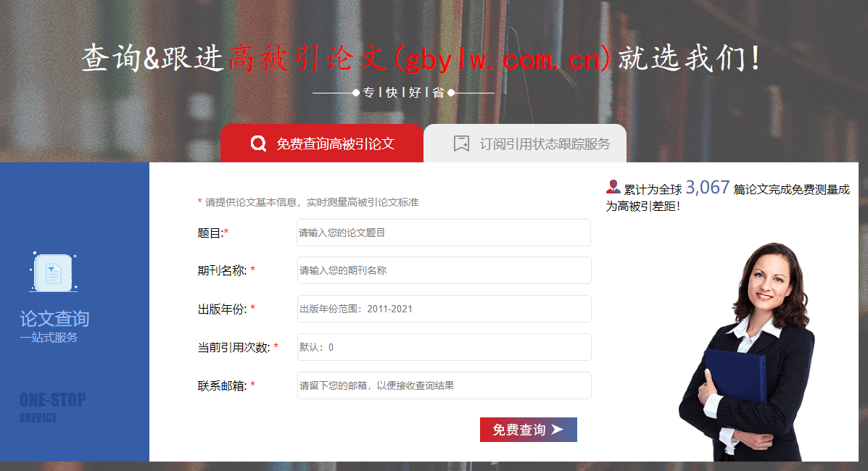Click the 题目 field label
The image size is (868, 471).
(x=213, y=233)
